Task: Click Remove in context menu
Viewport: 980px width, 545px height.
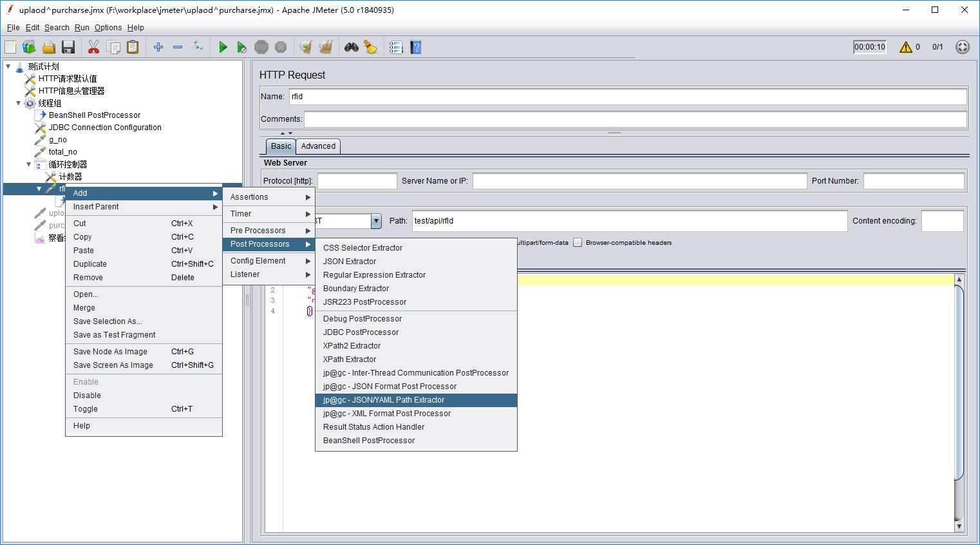Action: pyautogui.click(x=144, y=278)
